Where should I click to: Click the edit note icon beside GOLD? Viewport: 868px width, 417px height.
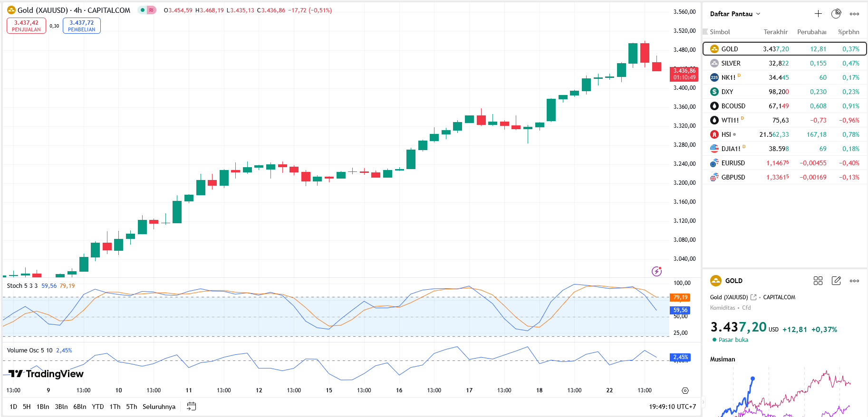836,281
